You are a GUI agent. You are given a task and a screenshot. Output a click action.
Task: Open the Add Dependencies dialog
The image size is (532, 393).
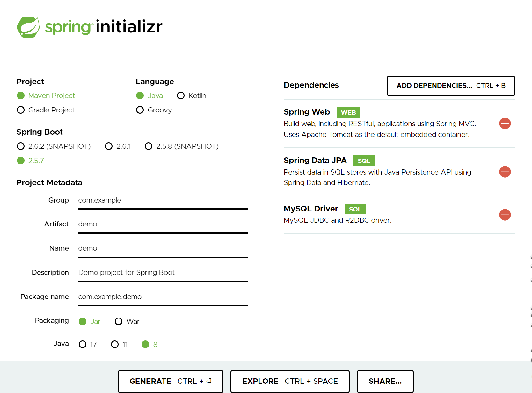pos(451,86)
